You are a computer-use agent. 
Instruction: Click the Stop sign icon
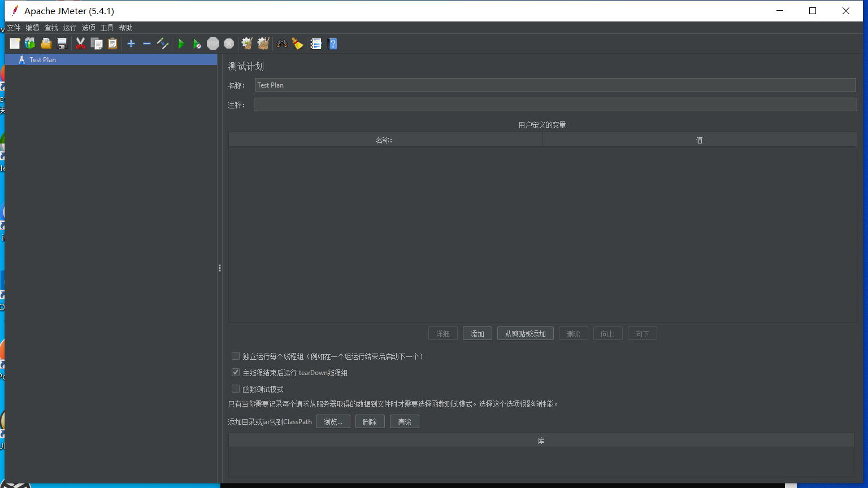[213, 43]
